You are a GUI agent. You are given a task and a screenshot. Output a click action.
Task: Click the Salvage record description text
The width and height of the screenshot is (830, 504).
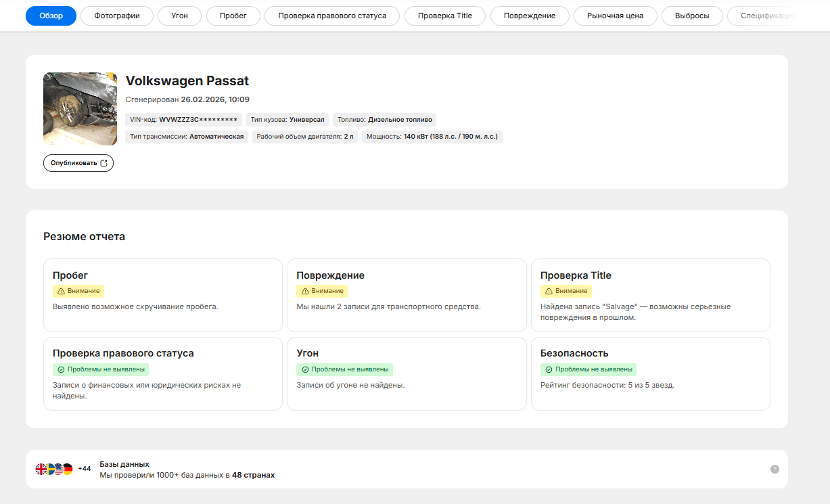pyautogui.click(x=635, y=312)
